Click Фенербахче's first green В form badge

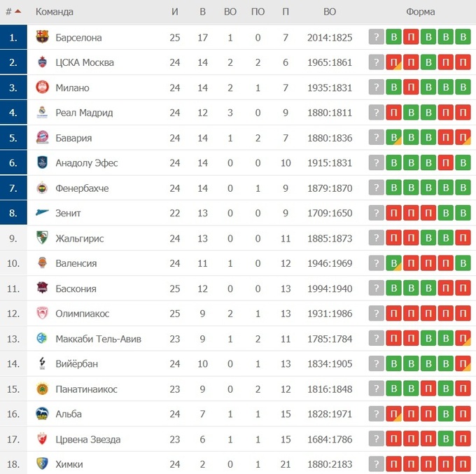coord(394,188)
